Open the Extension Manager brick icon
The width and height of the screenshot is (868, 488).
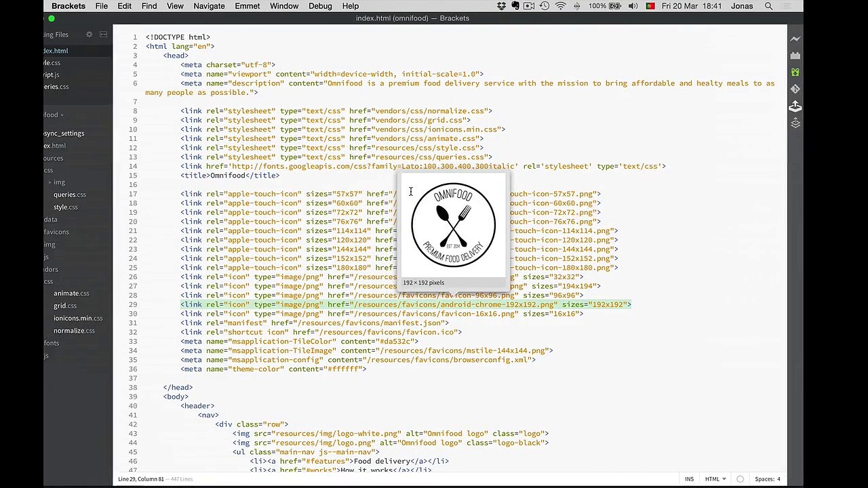795,56
